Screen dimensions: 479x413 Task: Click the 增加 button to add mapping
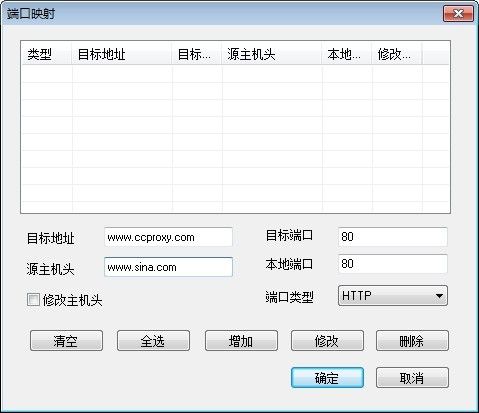(241, 341)
